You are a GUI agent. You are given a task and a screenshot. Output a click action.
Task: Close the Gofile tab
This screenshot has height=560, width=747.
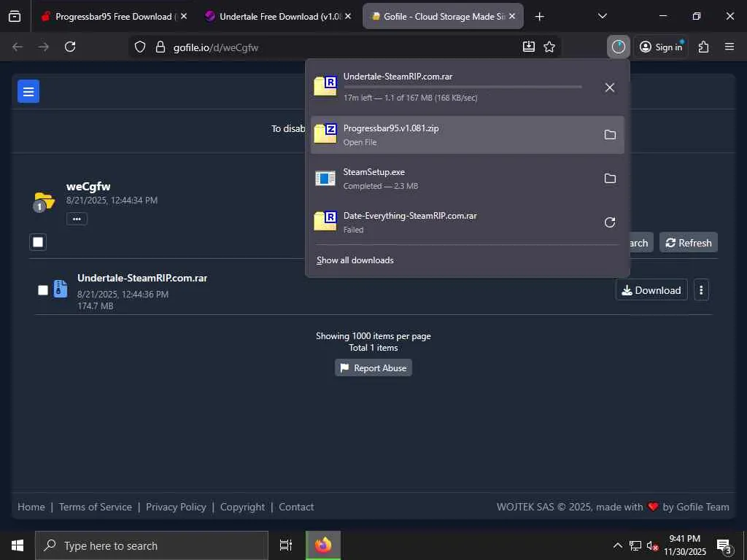[x=512, y=16]
